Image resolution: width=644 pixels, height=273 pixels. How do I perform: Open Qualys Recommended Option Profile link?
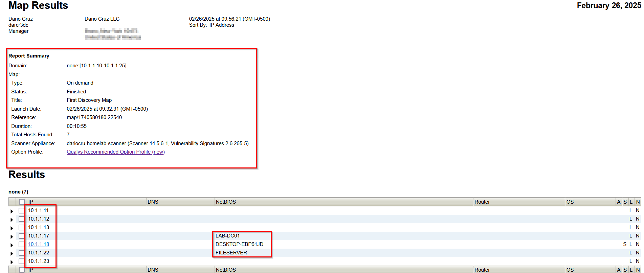click(x=116, y=152)
